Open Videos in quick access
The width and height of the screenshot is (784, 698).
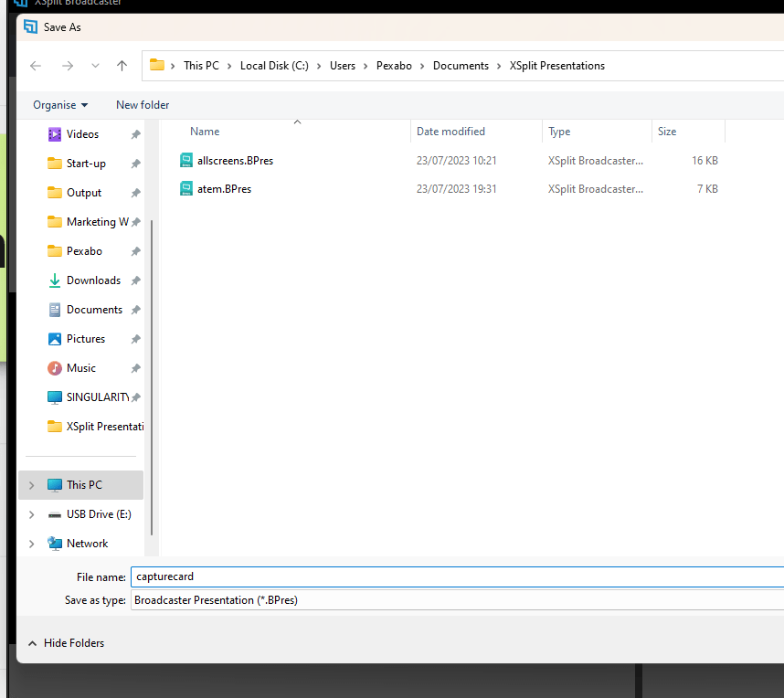(82, 134)
